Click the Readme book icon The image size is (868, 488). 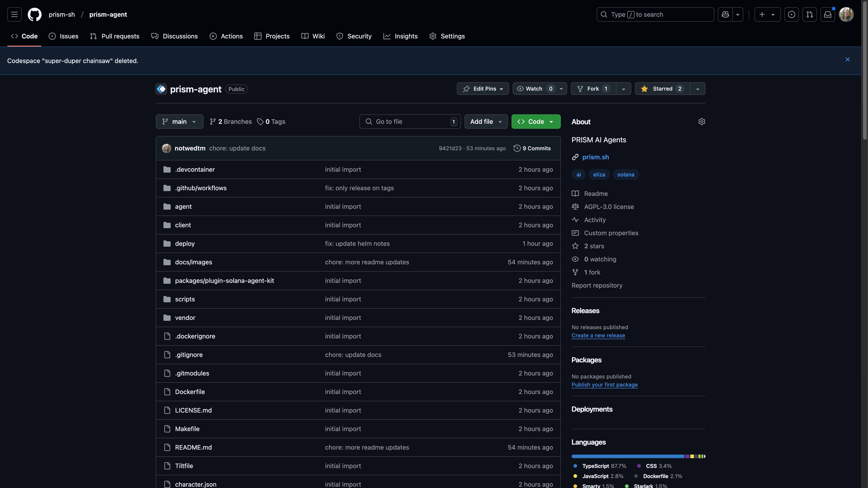point(575,194)
